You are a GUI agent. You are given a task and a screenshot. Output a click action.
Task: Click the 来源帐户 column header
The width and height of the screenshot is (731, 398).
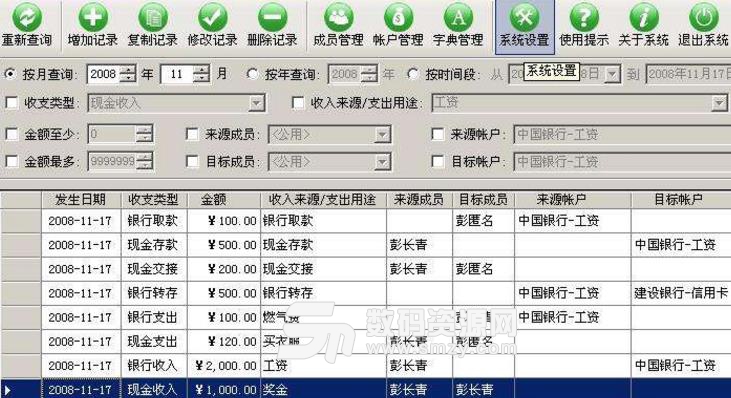click(573, 199)
